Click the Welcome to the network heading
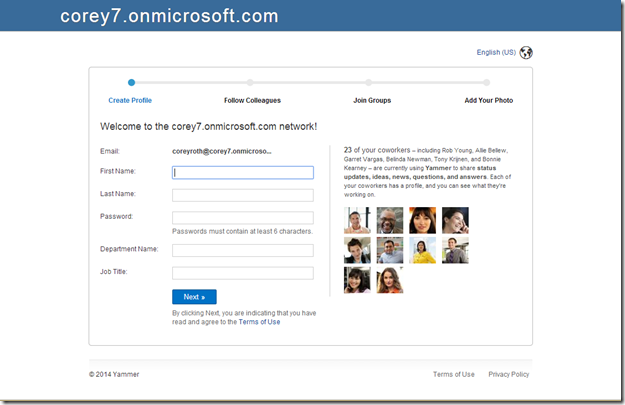 208,126
